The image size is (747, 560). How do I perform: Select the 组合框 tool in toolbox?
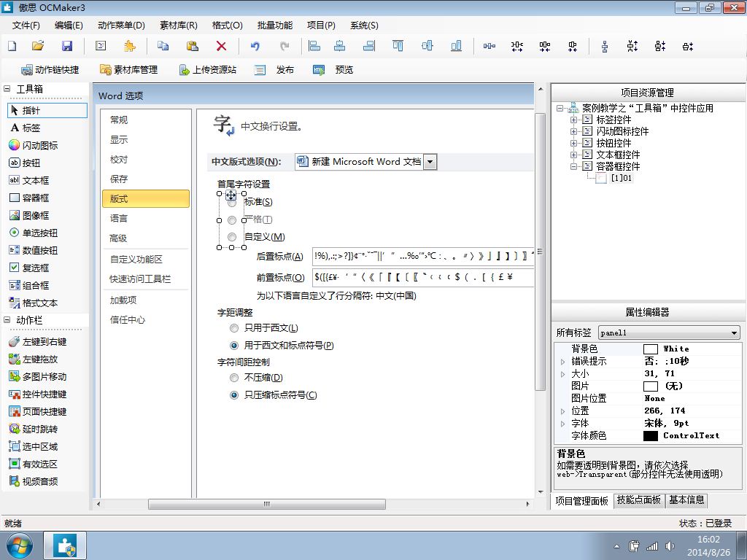point(29,285)
